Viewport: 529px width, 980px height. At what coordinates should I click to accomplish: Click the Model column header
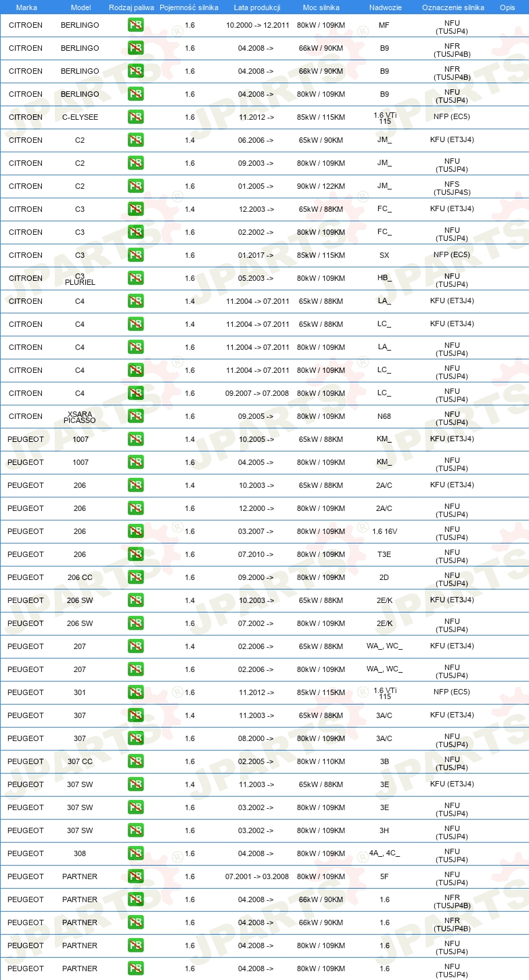(x=80, y=7)
